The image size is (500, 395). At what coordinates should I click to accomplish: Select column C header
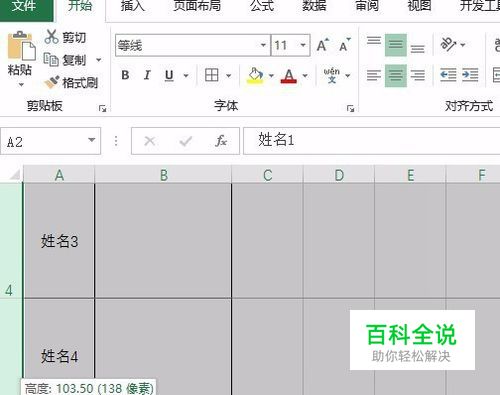[268, 175]
